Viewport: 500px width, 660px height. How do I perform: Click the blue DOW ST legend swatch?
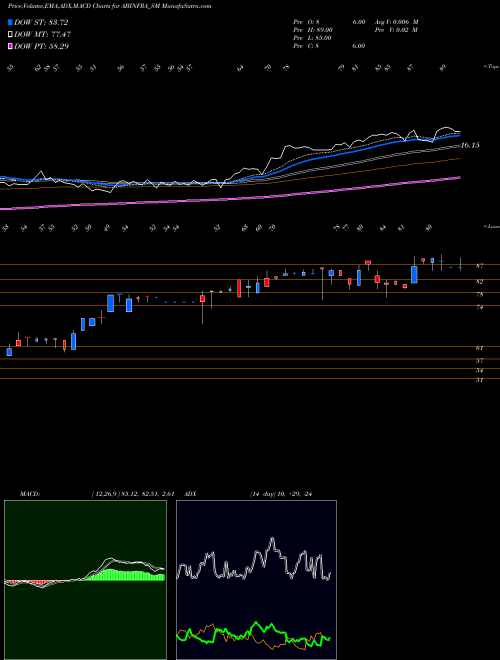pyautogui.click(x=10, y=22)
